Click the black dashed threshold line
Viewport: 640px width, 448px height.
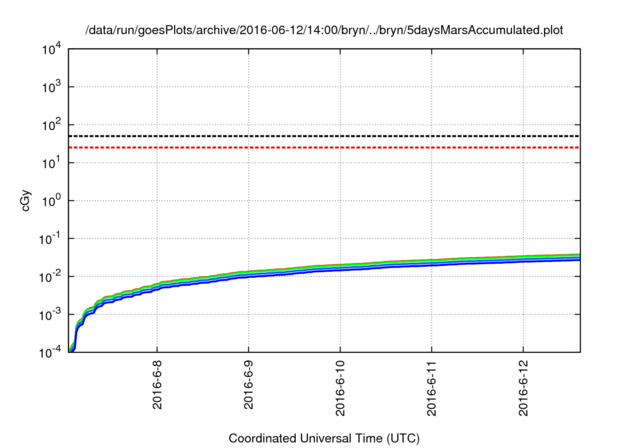(x=324, y=136)
